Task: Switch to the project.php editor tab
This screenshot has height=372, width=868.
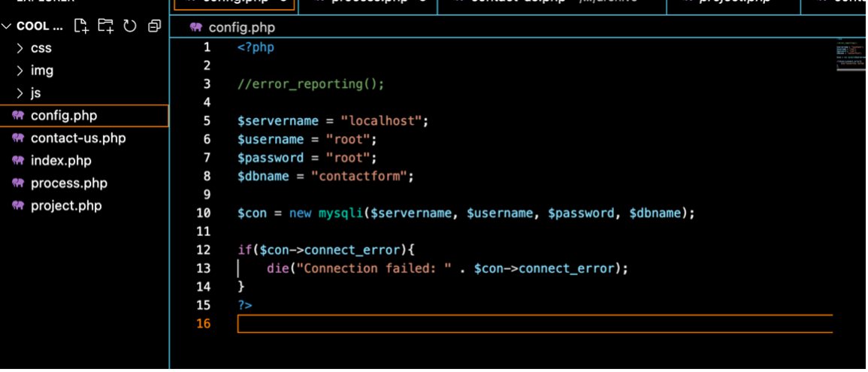Action: (x=733, y=3)
